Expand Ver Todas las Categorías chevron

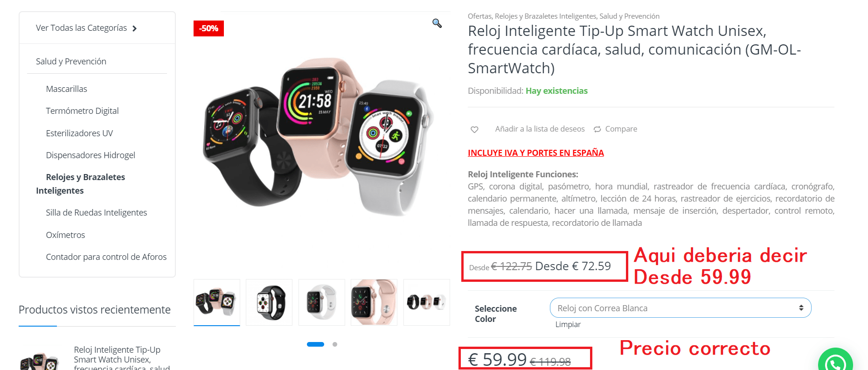[x=135, y=28]
